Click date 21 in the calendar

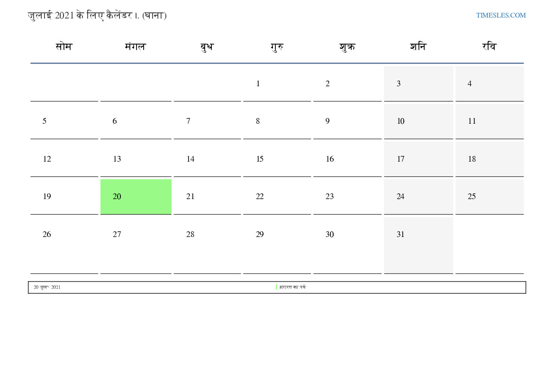(208, 197)
